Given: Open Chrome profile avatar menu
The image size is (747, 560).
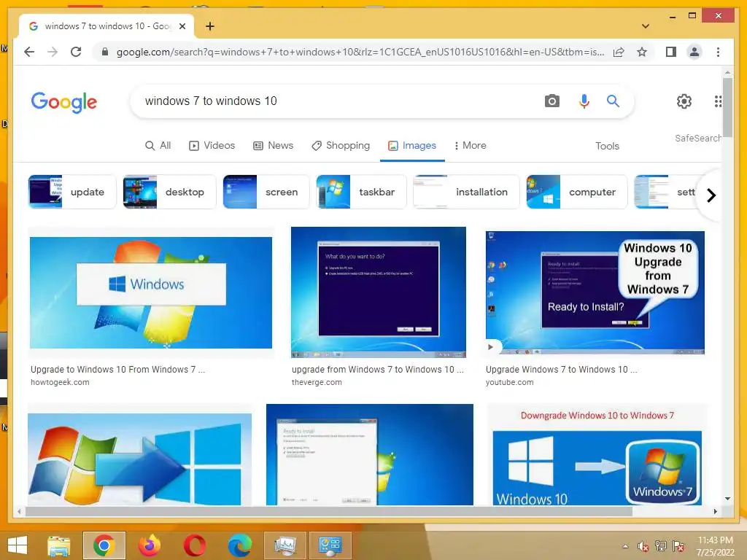Looking at the screenshot, I should 694,52.
